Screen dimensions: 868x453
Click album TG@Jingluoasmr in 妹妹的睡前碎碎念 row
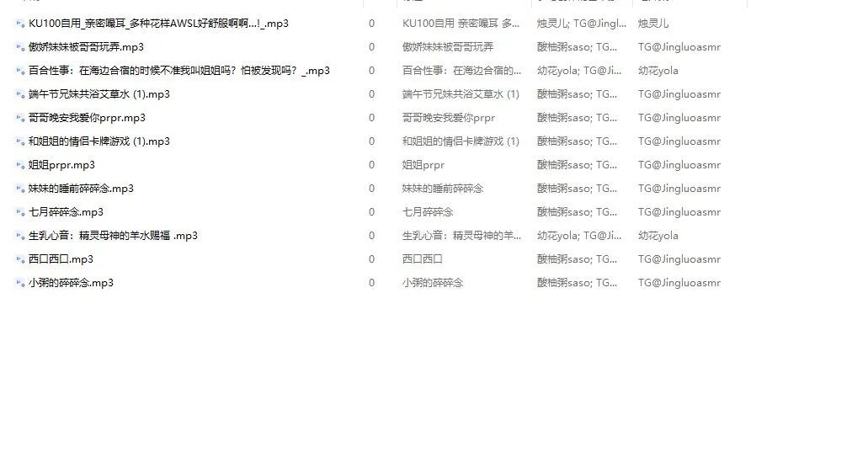click(x=679, y=189)
